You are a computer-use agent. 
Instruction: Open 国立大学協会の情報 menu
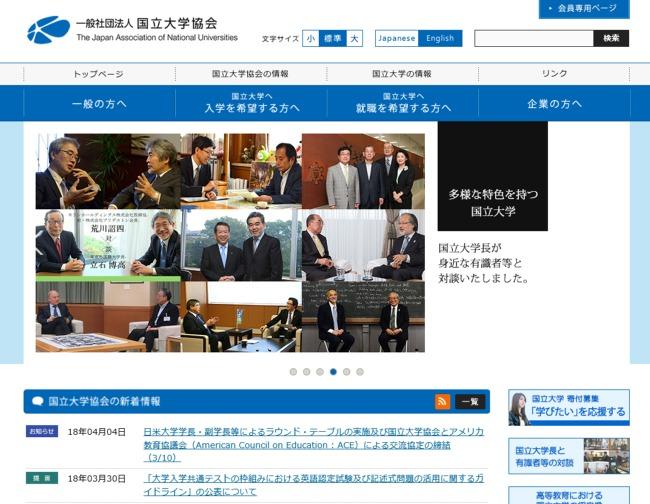tap(251, 74)
